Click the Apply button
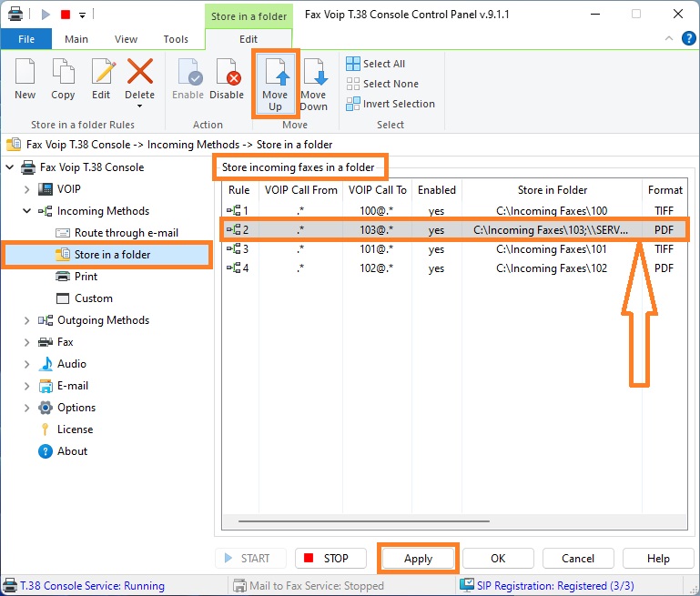700x596 pixels. 419,559
